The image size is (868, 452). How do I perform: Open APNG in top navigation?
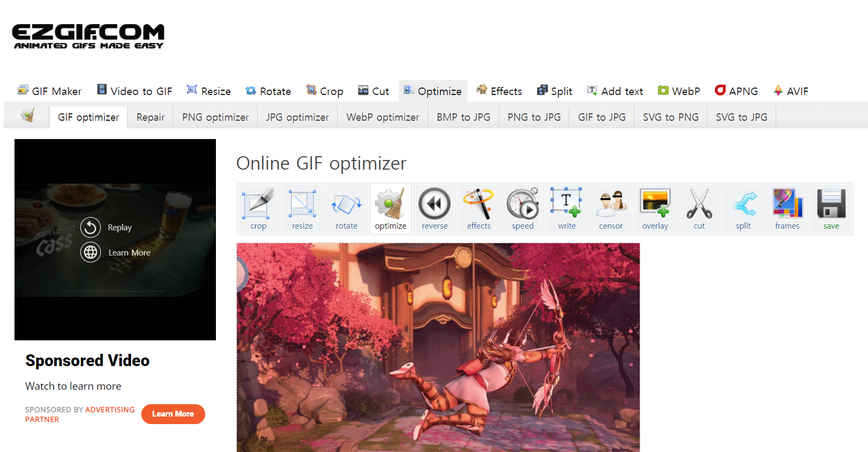[x=736, y=91]
